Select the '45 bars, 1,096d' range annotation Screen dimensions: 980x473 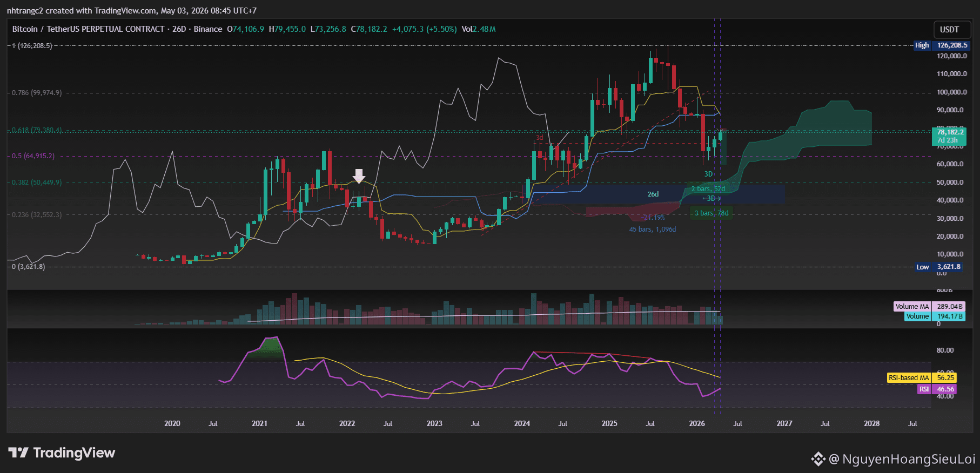click(x=653, y=229)
